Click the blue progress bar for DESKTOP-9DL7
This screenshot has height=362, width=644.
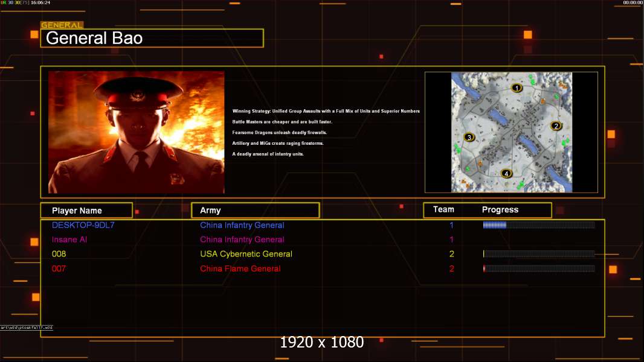539,224
